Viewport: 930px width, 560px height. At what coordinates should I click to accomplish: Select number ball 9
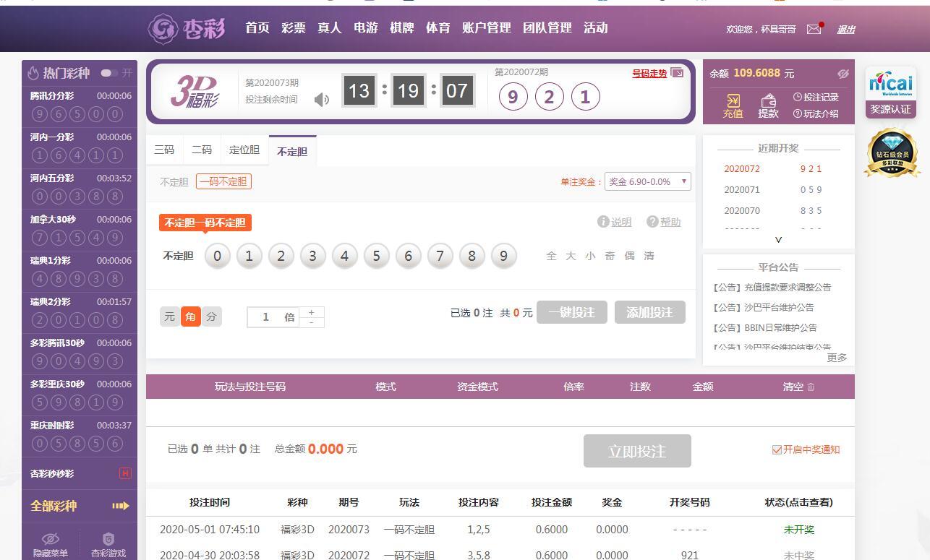click(x=504, y=256)
